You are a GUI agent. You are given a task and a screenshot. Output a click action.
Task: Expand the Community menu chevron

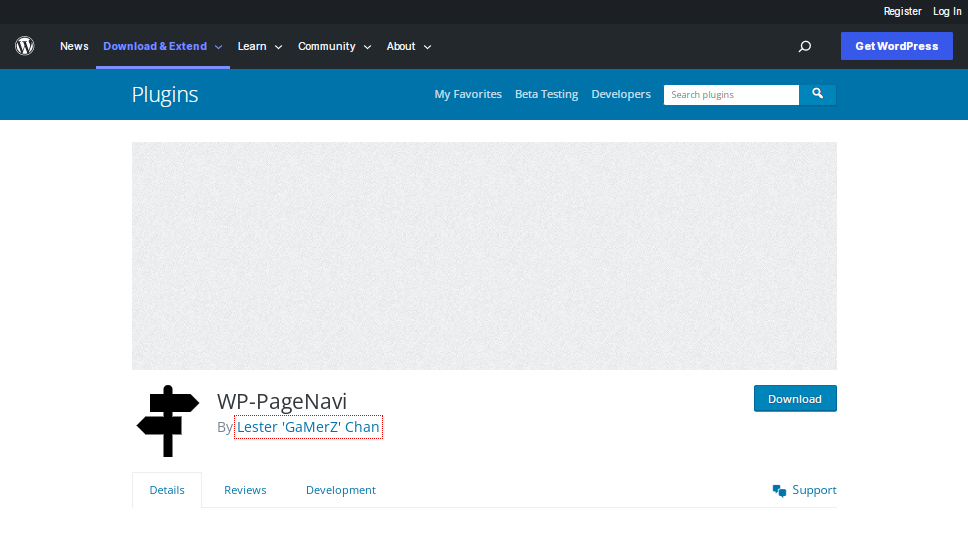click(x=367, y=47)
